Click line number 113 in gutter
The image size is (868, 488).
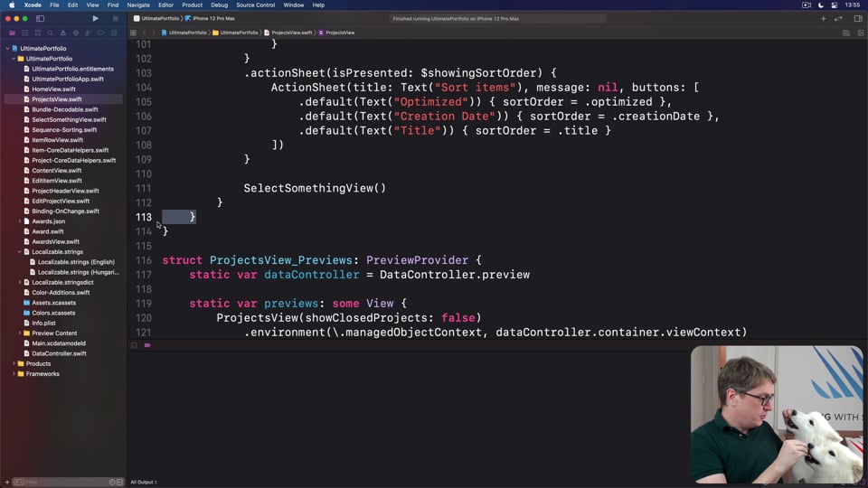tap(144, 217)
